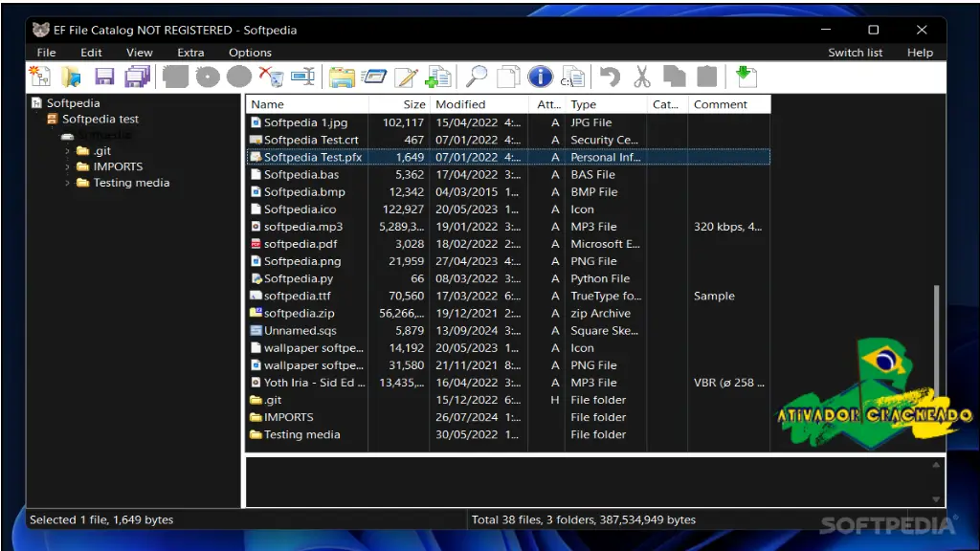Click the rename toolbar icon

point(303,77)
